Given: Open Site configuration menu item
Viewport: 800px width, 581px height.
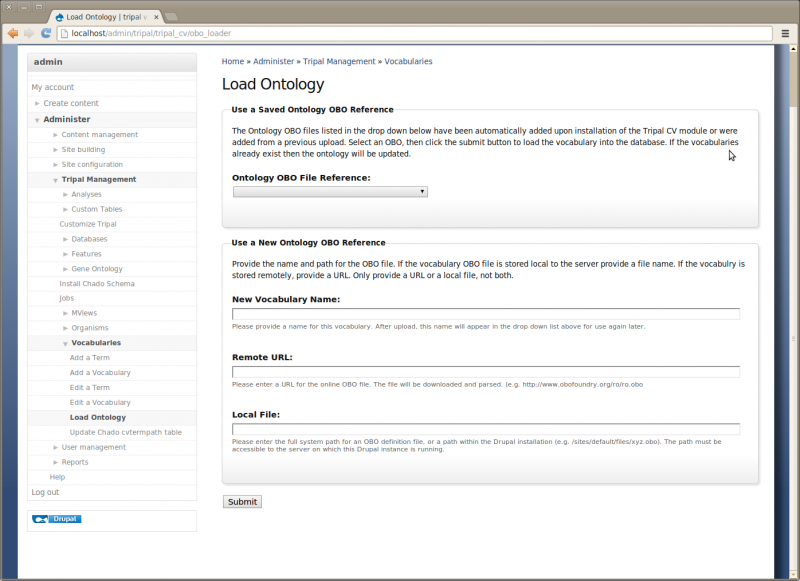Looking at the screenshot, I should [92, 164].
